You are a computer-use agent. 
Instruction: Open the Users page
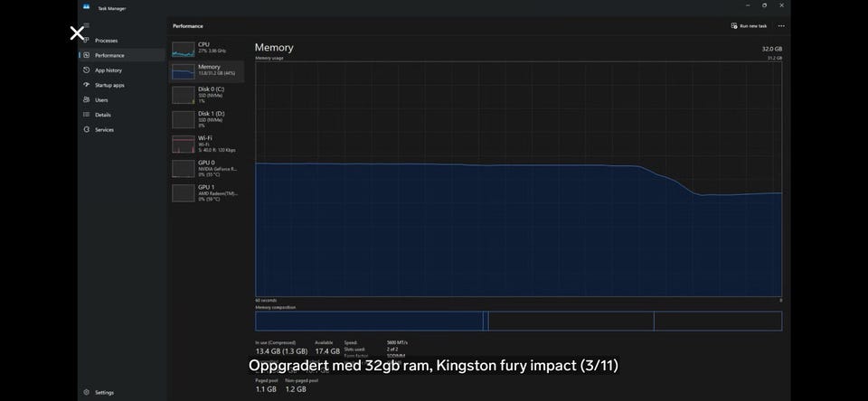tap(122, 100)
